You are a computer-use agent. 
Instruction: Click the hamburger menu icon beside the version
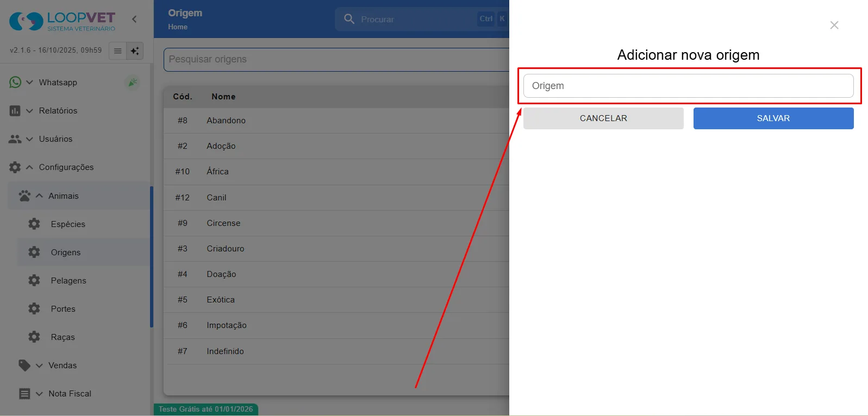coord(117,51)
